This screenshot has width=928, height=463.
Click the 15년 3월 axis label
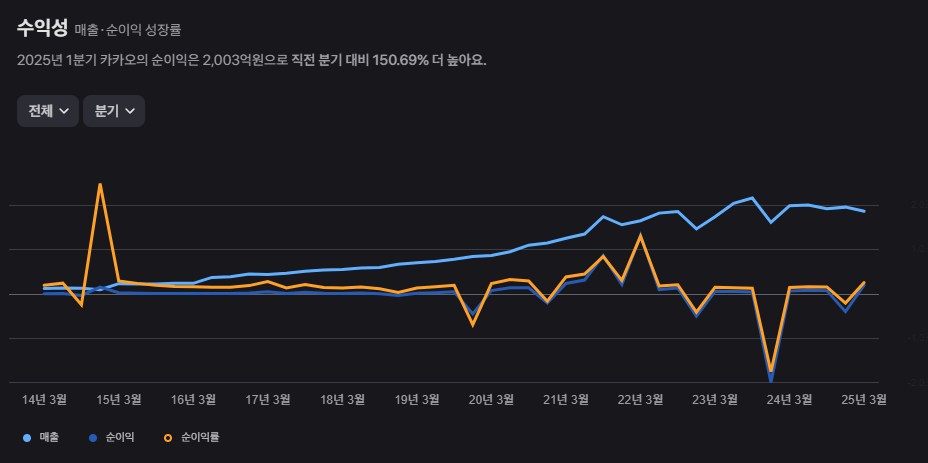pos(119,400)
